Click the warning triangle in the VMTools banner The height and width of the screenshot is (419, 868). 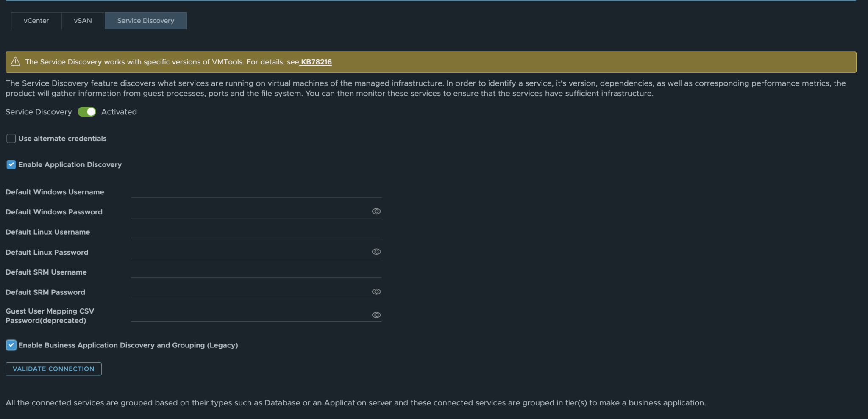(15, 61)
